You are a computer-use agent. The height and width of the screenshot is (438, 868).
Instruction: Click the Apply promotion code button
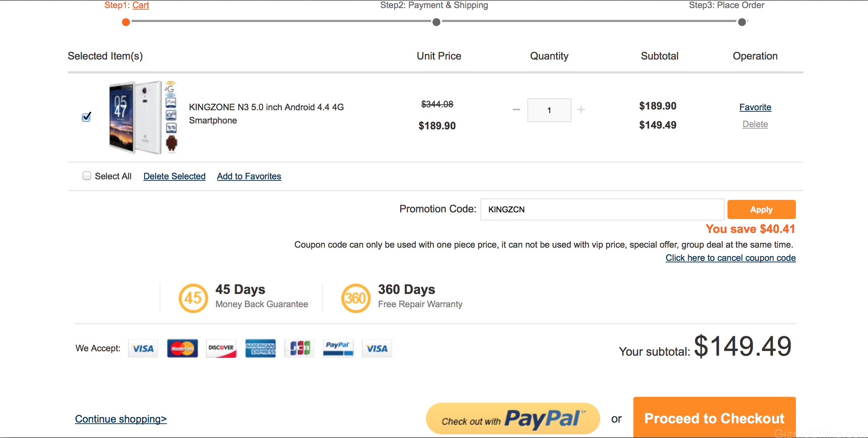pos(761,209)
